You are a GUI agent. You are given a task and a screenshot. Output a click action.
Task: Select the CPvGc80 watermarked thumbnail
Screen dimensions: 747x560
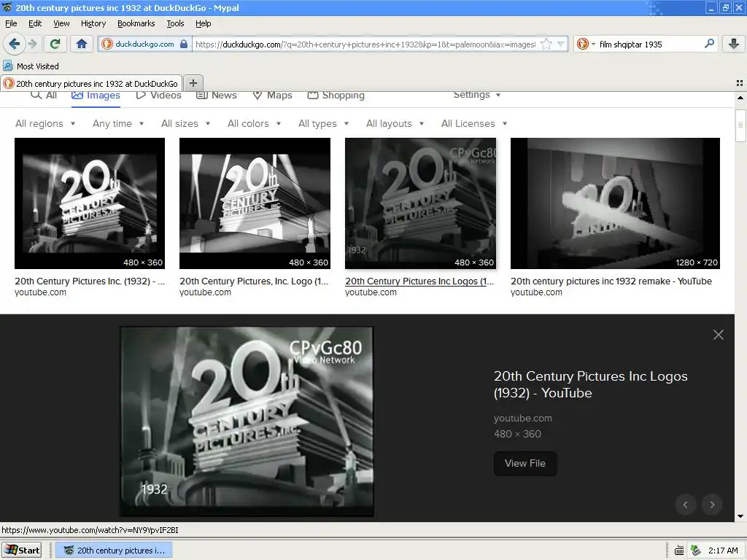420,203
